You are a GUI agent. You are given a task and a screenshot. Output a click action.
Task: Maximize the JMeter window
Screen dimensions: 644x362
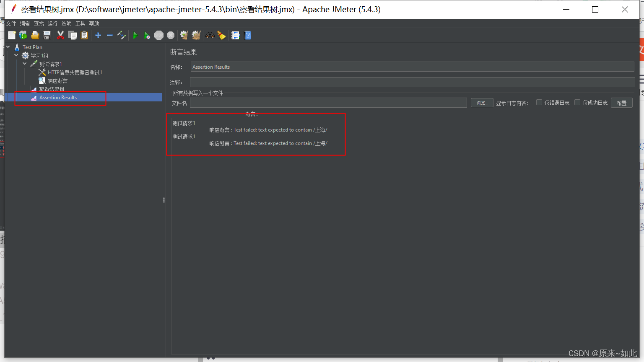tap(595, 9)
